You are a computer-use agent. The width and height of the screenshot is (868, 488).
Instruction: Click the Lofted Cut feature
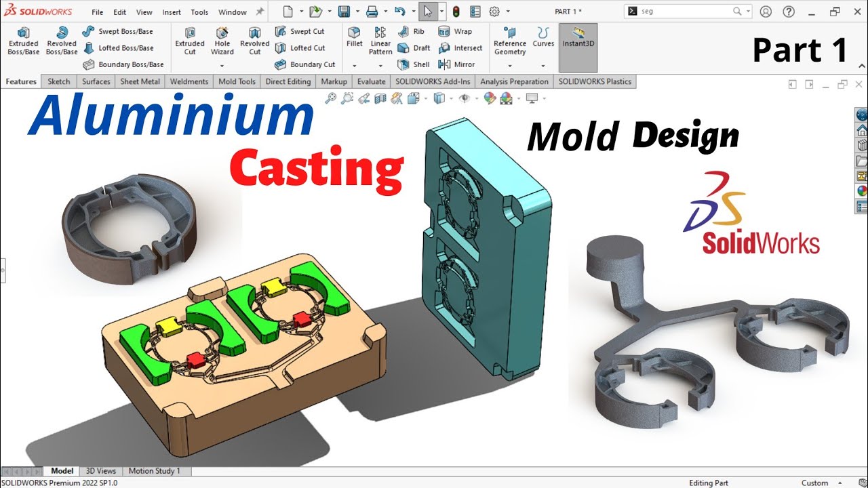[300, 48]
